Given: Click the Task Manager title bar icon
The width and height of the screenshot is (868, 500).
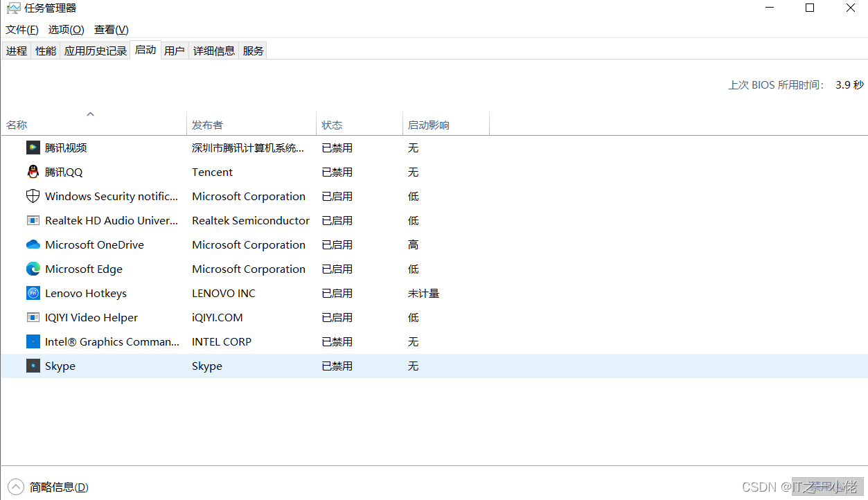Looking at the screenshot, I should 13,8.
